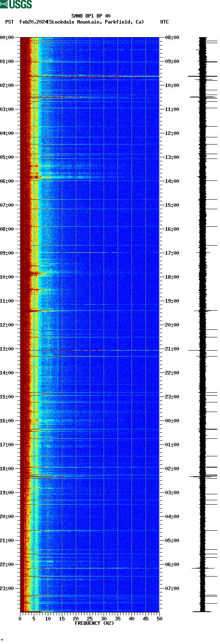The image size is (220, 644).
Task: Click the 00:00 PST time label
Action: (7, 38)
